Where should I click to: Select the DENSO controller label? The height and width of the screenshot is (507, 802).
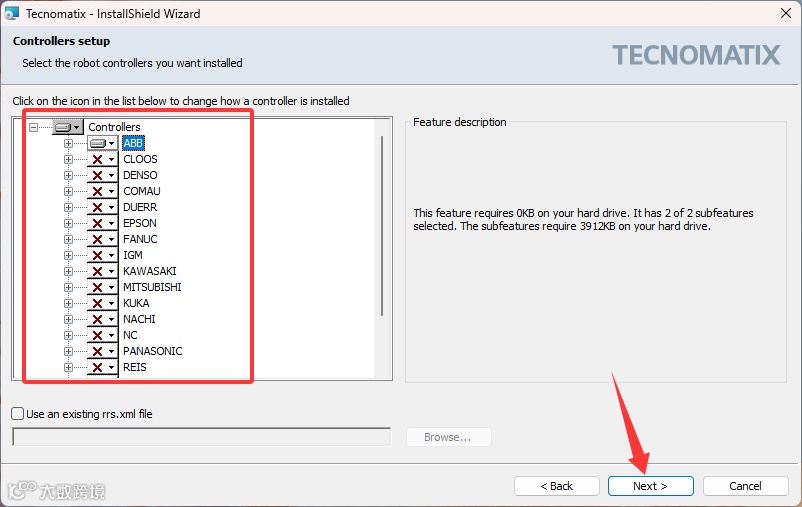140,175
